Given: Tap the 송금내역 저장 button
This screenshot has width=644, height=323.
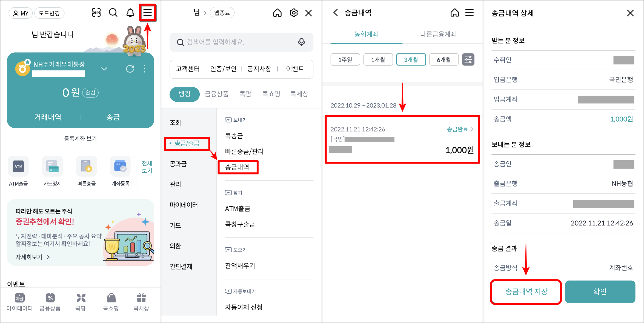Looking at the screenshot, I should 526,292.
